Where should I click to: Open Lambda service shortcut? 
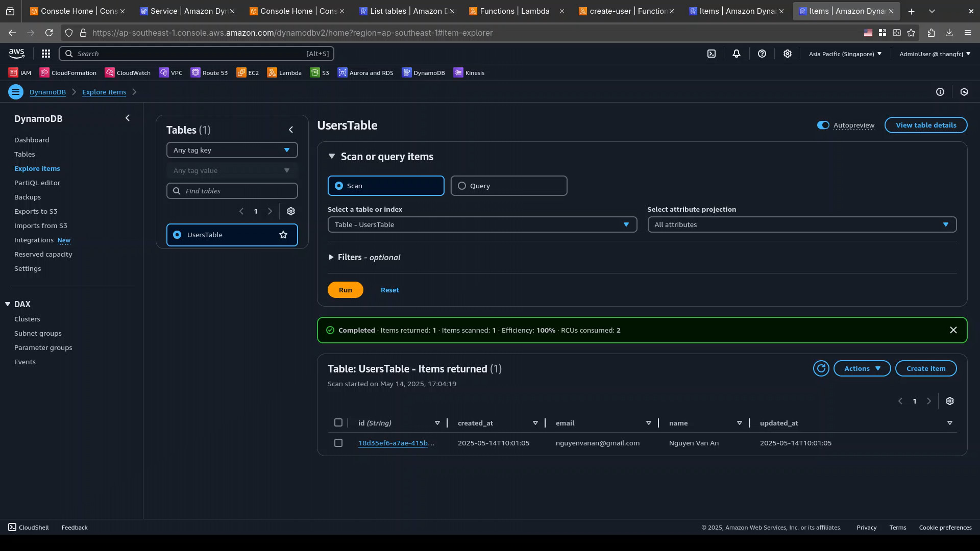(285, 72)
